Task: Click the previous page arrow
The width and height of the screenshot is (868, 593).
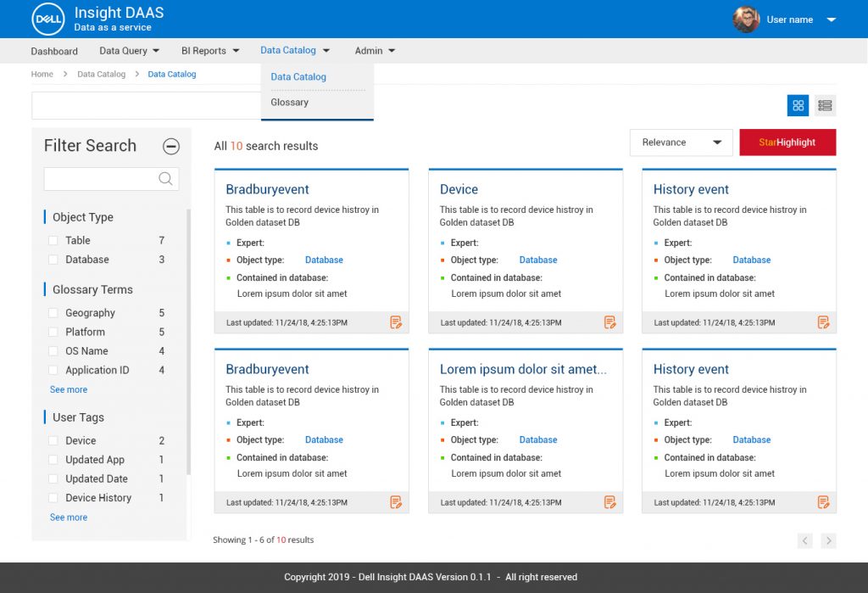Action: pyautogui.click(x=804, y=540)
